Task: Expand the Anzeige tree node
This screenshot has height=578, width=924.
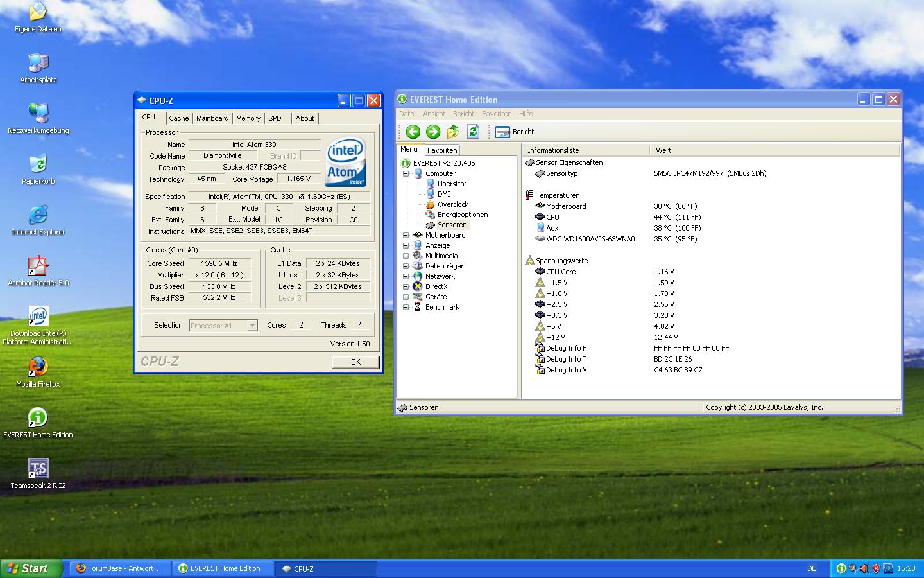Action: coord(406,245)
